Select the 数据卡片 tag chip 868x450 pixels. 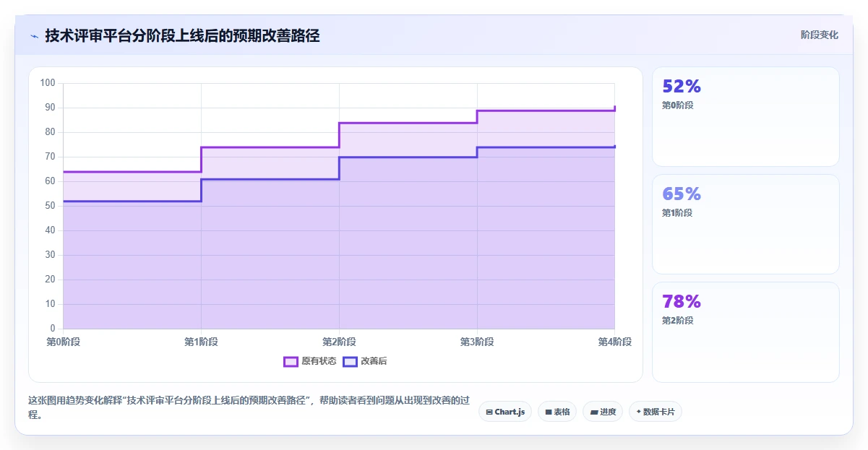656,412
